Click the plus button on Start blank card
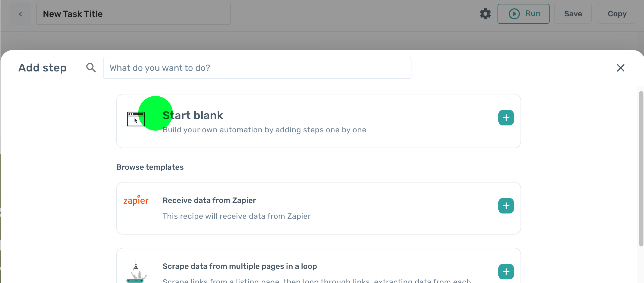The image size is (644, 283). click(x=506, y=117)
